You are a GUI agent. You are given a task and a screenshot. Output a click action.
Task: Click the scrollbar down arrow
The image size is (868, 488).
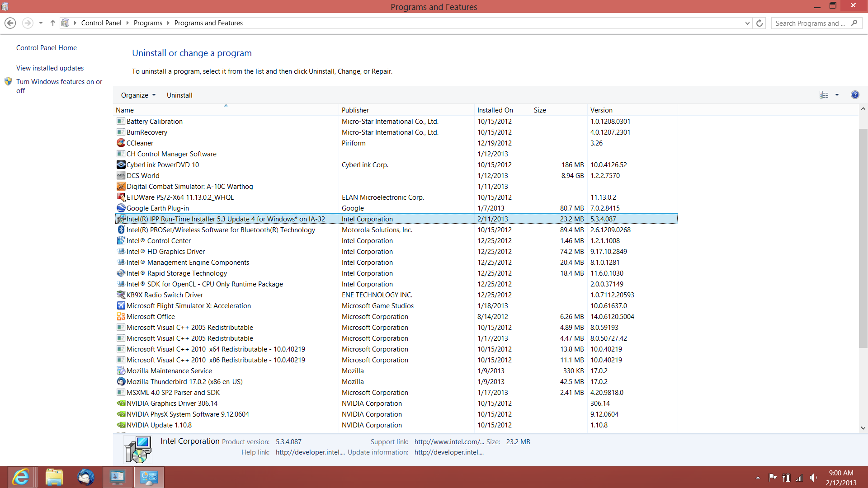[863, 428]
